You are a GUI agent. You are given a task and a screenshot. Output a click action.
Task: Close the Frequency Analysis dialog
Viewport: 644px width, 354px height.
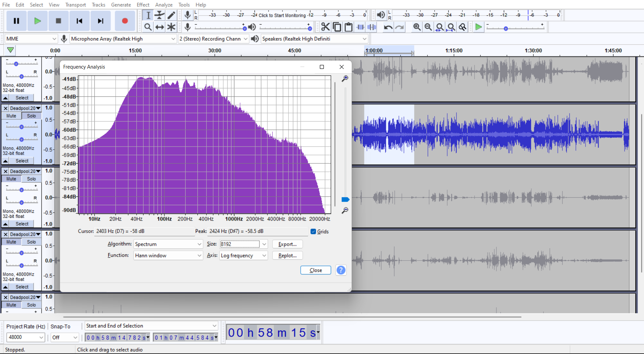[x=316, y=270]
